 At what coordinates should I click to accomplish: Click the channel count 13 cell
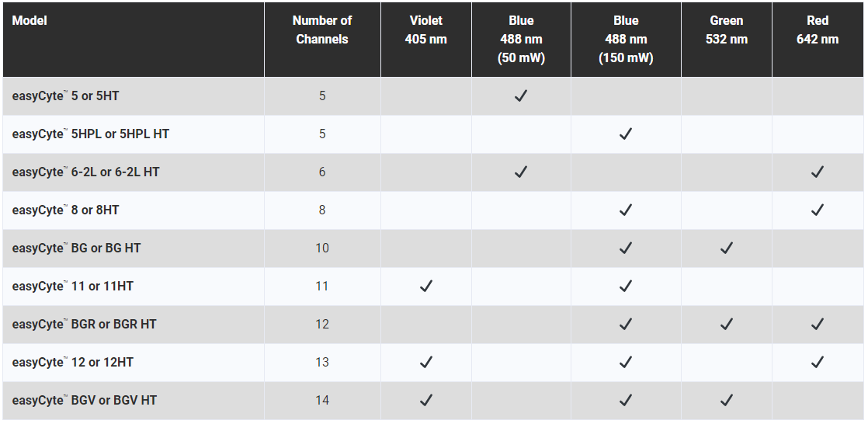pyautogui.click(x=322, y=362)
